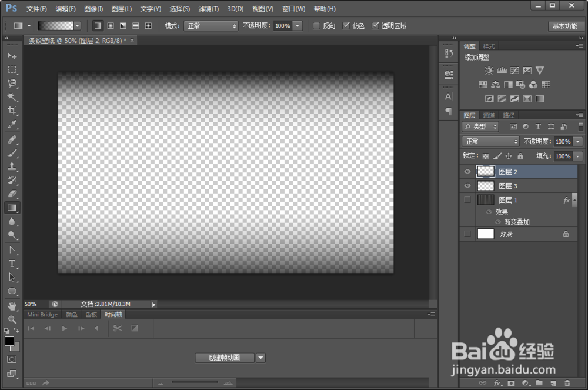Viewport: 588px width, 390px height.
Task: Click the 基本功能 workspace button
Action: point(564,26)
